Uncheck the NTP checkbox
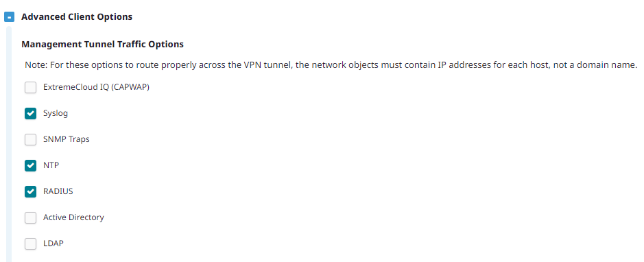Image resolution: width=644 pixels, height=262 pixels. click(x=30, y=165)
